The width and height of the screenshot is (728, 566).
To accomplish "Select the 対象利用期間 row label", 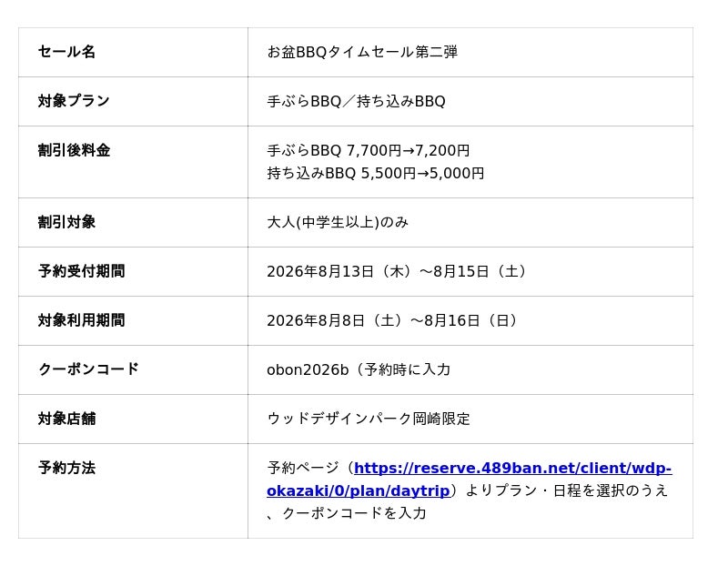I will point(81,320).
